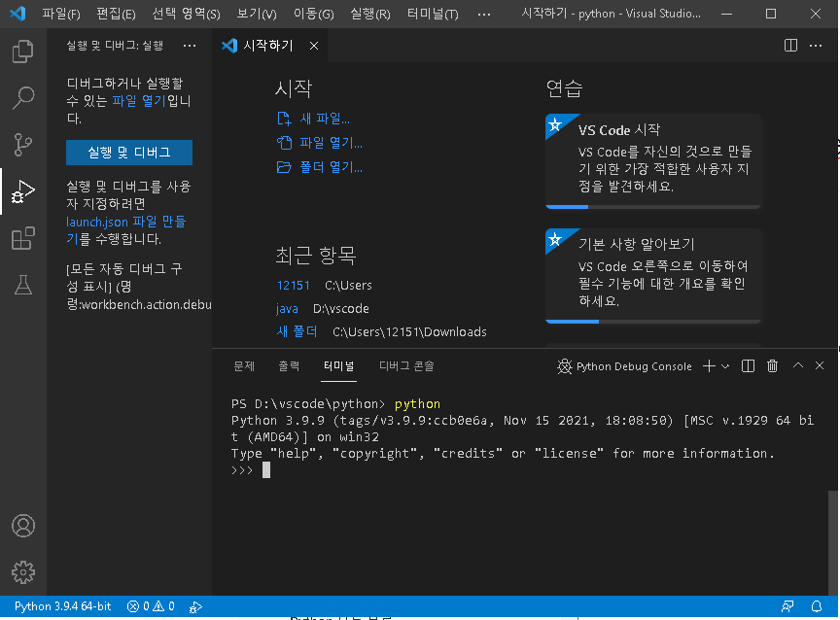Click the 폴더 열기... link
The height and width of the screenshot is (620, 840).
click(x=320, y=167)
